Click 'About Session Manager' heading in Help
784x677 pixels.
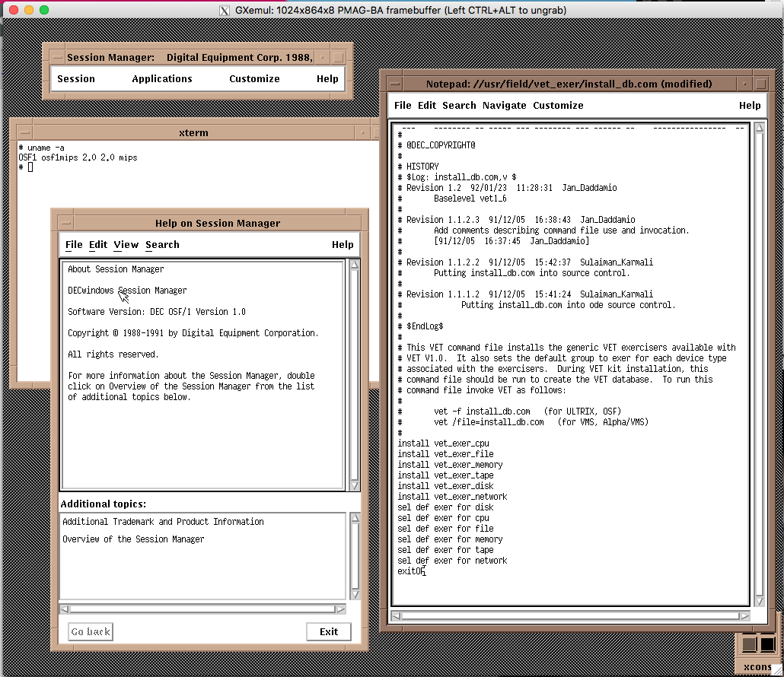point(116,269)
